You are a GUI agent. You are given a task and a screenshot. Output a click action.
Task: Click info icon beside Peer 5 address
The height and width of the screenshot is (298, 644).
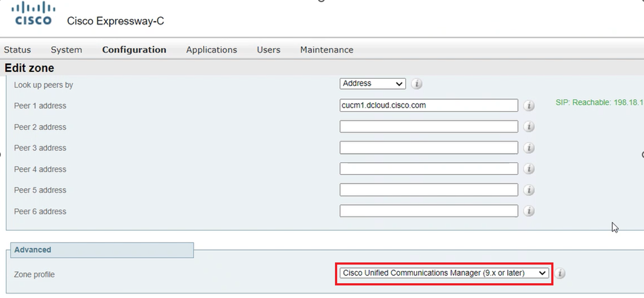point(528,190)
